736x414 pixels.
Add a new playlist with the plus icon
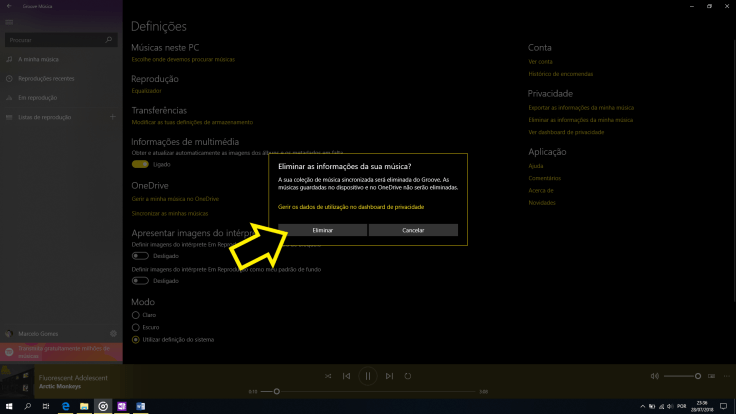click(111, 117)
